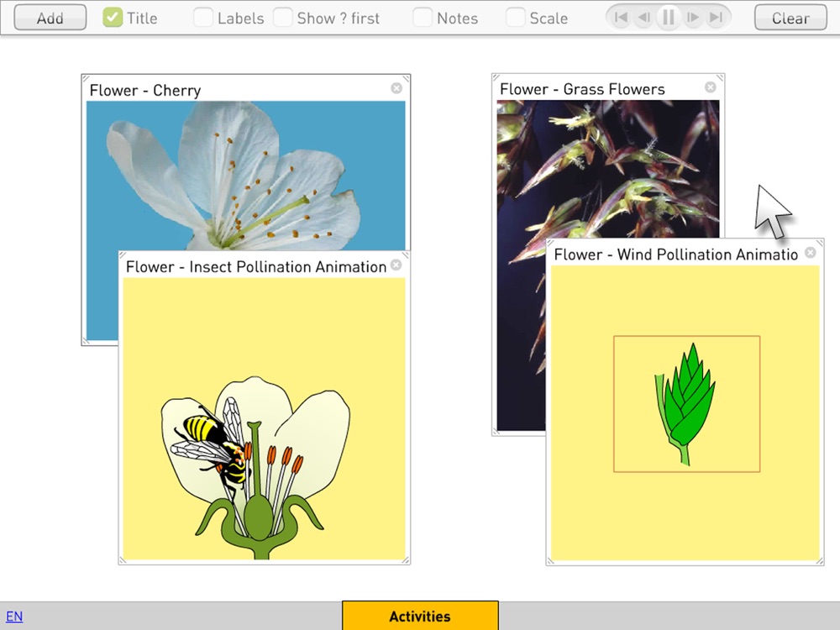
Task: Close the Wind Pollination Animation panel
Action: click(811, 252)
